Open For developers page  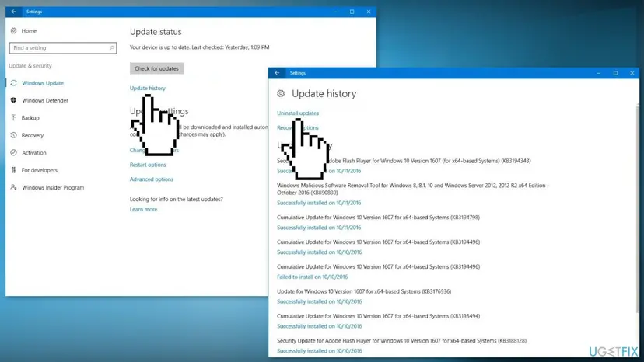(x=40, y=170)
